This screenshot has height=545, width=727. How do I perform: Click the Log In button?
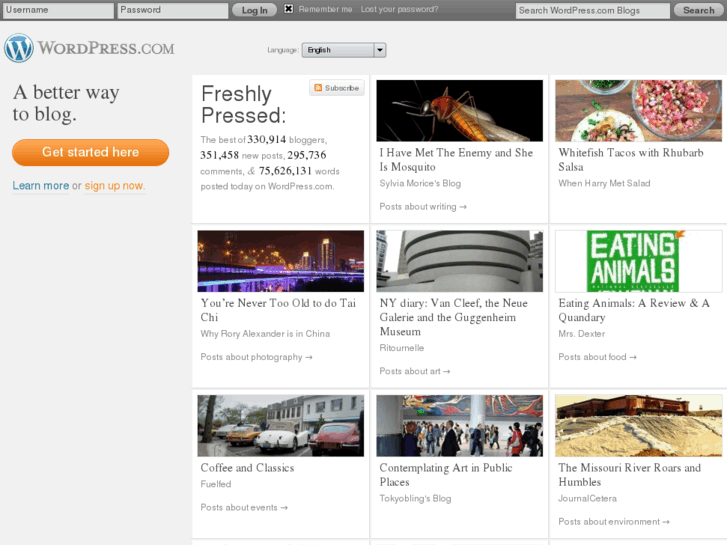click(254, 10)
